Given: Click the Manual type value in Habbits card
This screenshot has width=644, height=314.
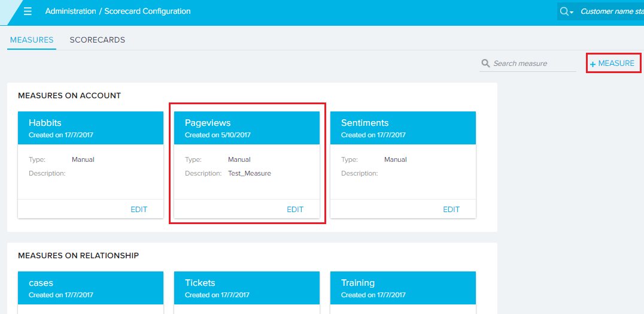Looking at the screenshot, I should click(83, 159).
